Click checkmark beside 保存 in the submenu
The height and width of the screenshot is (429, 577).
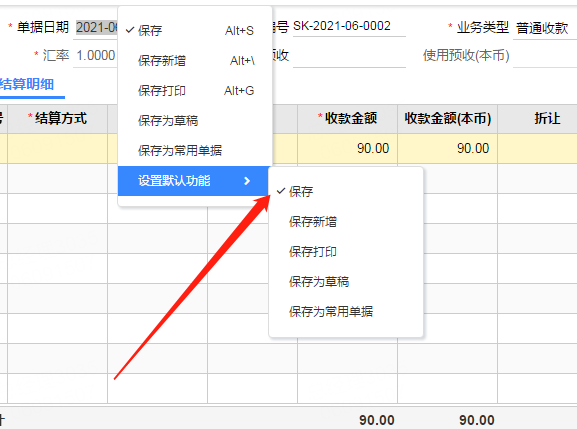[x=281, y=191]
